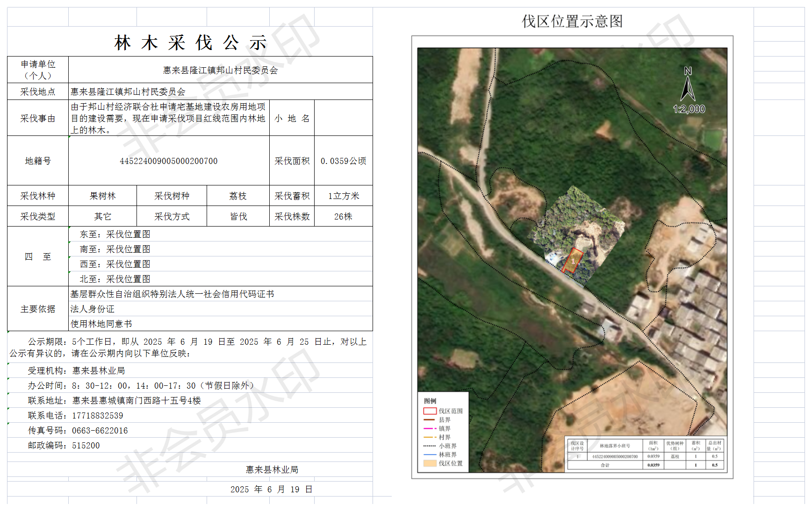Select the 使用林地同意书 row
812x511 pixels.
221,324
